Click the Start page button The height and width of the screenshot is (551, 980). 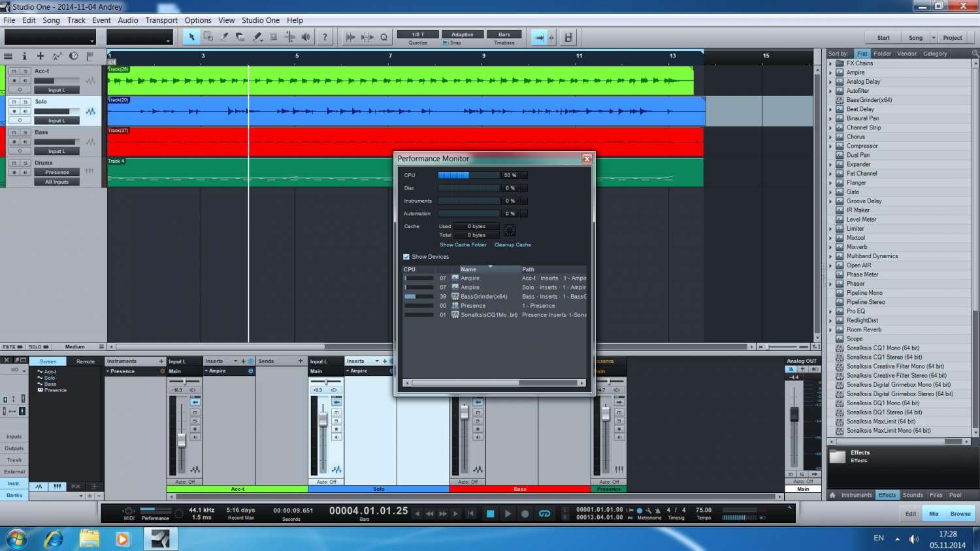pyautogui.click(x=883, y=38)
